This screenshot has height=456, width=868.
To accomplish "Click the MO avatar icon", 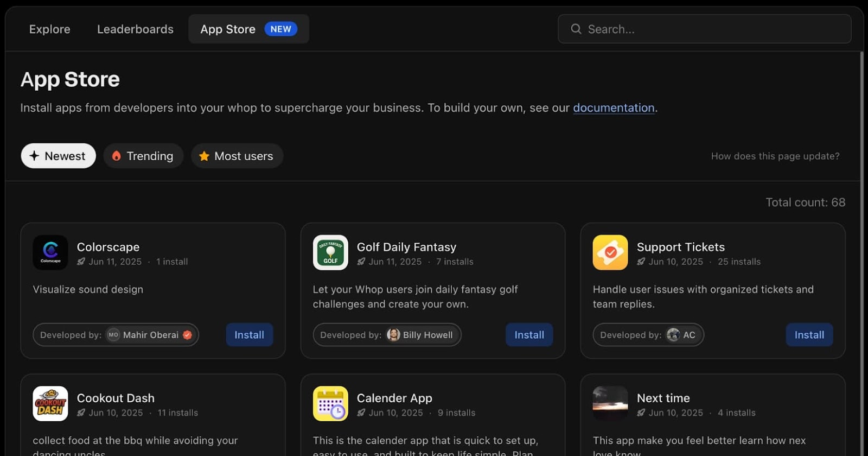I will 113,335.
